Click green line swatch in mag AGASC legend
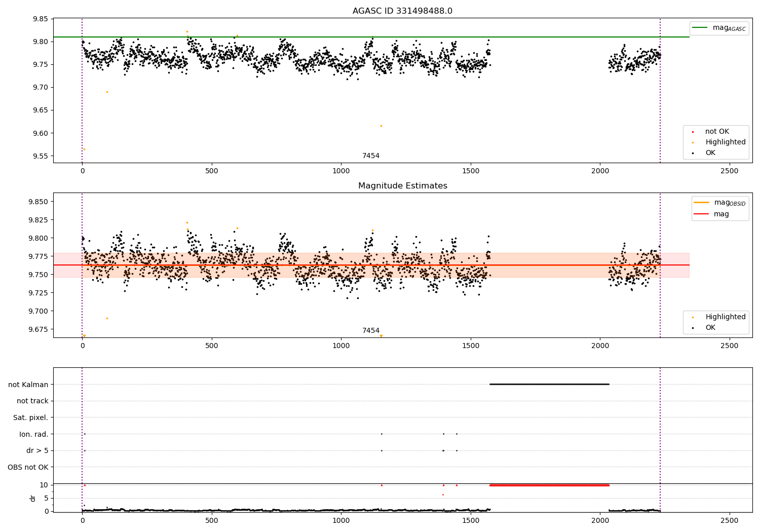Image resolution: width=760 pixels, height=532 pixels. [x=700, y=28]
